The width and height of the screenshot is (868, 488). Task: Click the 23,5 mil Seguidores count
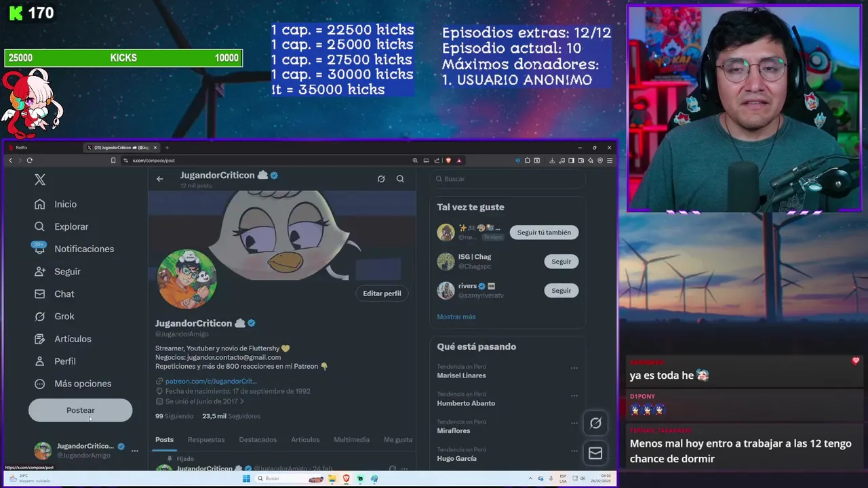[231, 416]
